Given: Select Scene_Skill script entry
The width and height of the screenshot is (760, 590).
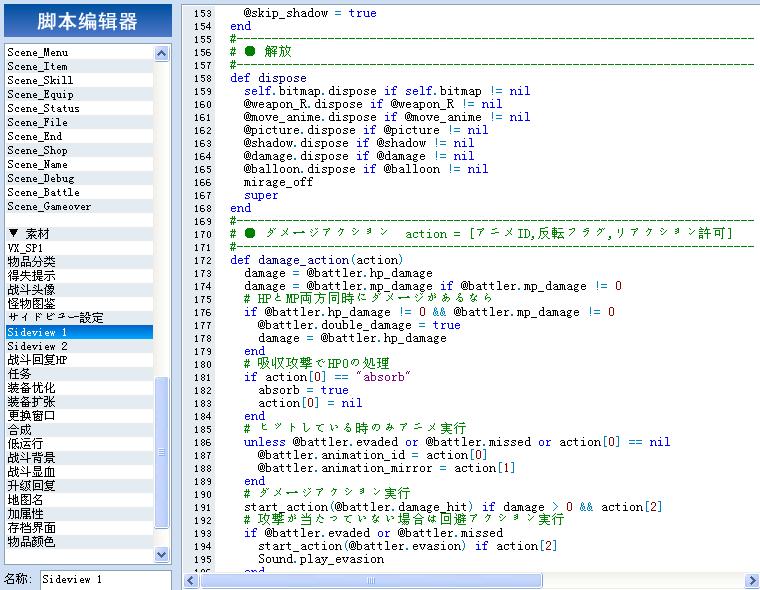Looking at the screenshot, I should click(x=79, y=80).
